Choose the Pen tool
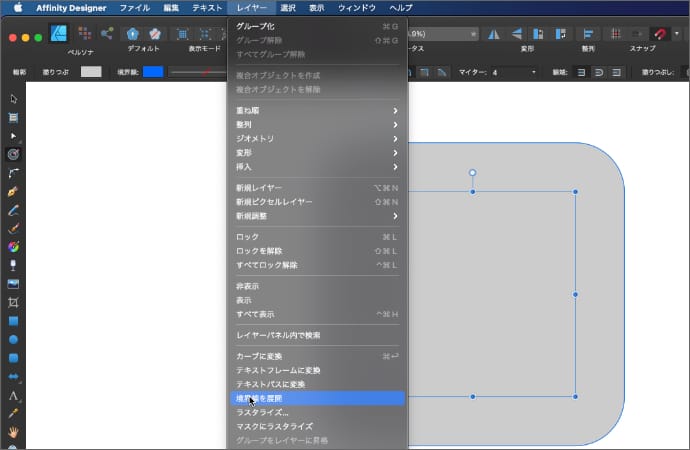The width and height of the screenshot is (690, 450). (13, 192)
